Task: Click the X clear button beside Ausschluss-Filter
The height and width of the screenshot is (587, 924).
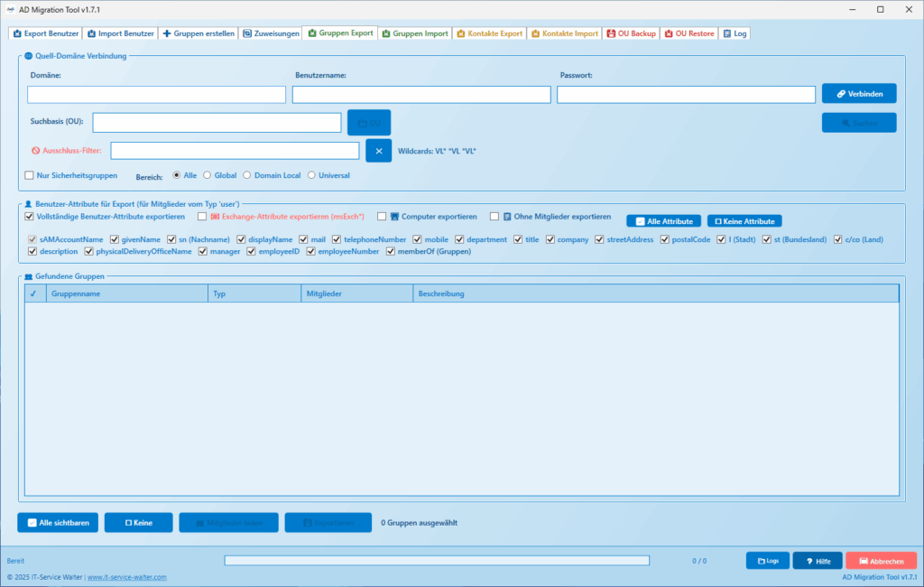Action: [378, 151]
